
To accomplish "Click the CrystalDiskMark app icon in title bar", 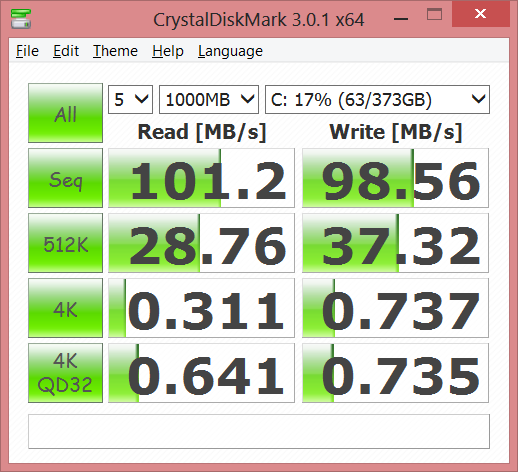I will tap(21, 19).
